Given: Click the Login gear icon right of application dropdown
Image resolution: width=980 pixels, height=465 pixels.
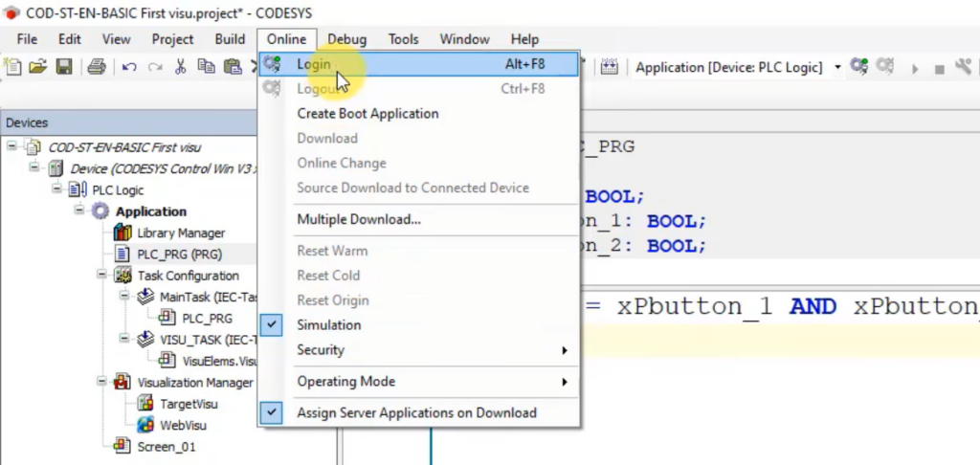Looking at the screenshot, I should 859,67.
